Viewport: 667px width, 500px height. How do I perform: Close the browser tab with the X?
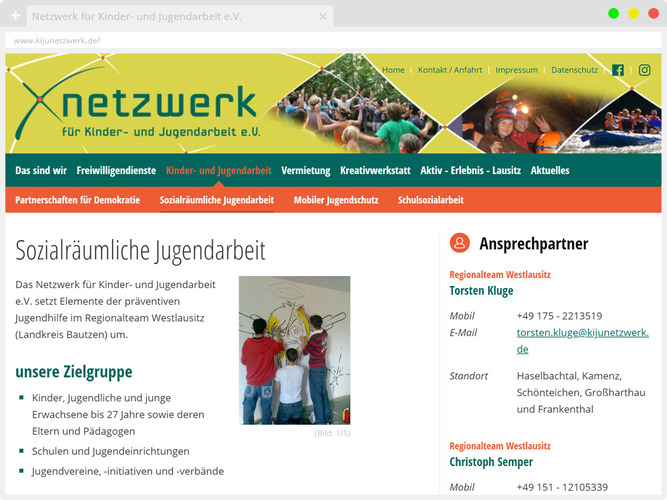click(x=322, y=17)
